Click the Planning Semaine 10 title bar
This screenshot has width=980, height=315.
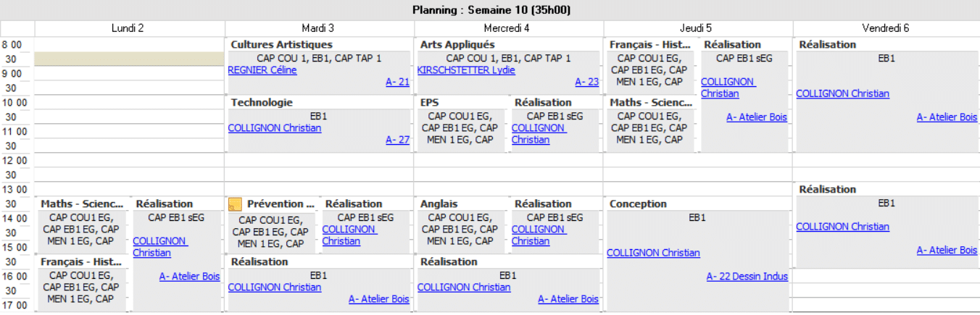click(x=490, y=9)
